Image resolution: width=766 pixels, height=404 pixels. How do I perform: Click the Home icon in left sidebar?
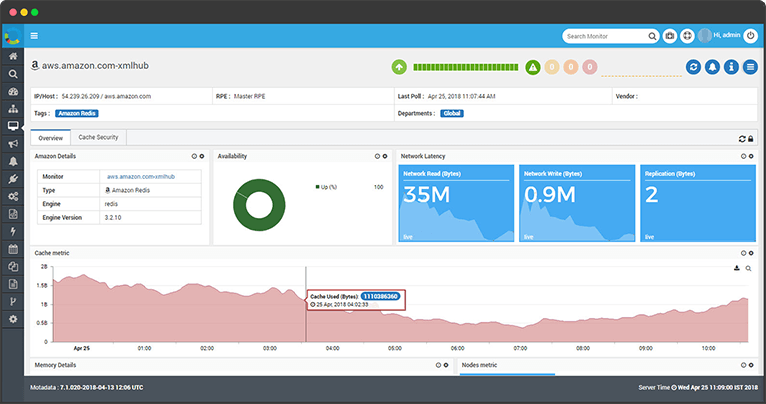[13, 57]
